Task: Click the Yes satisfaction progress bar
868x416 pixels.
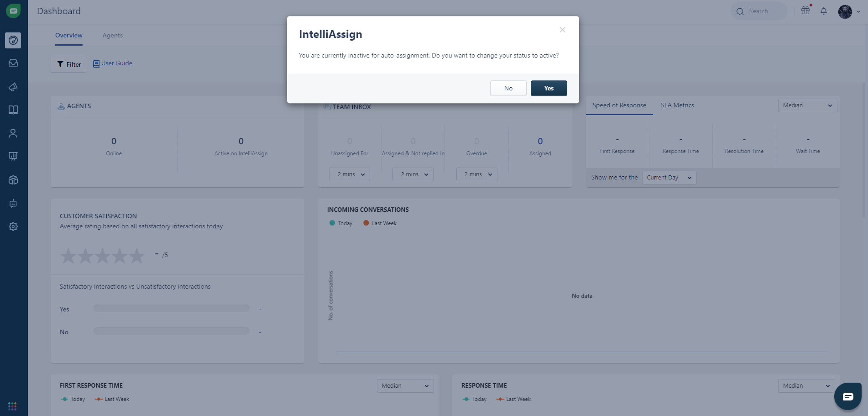Action: [172, 308]
